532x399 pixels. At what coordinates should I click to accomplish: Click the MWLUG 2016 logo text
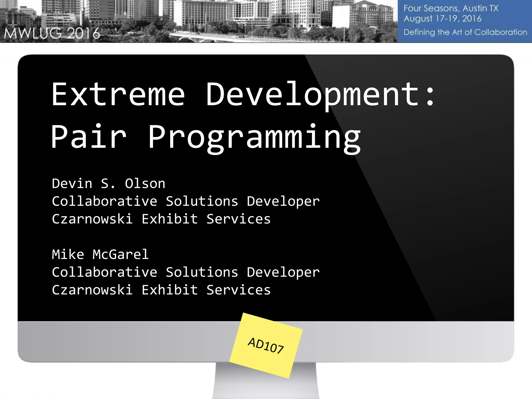(x=52, y=34)
